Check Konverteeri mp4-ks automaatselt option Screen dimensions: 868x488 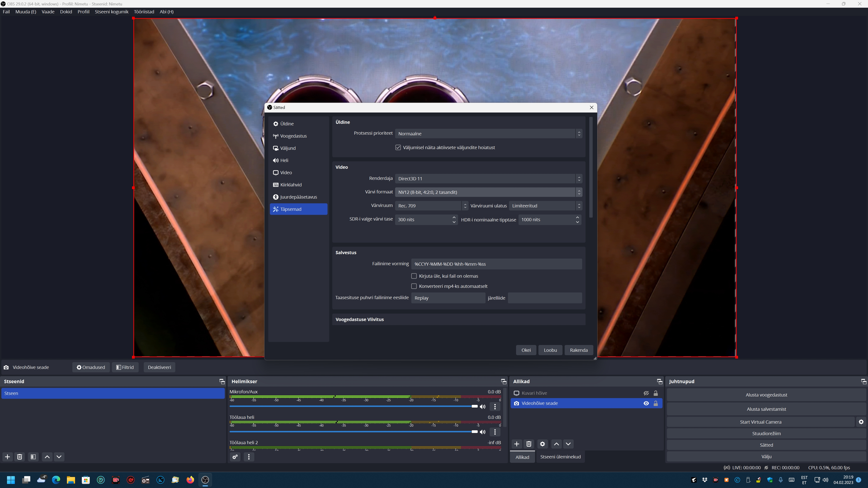click(x=414, y=286)
